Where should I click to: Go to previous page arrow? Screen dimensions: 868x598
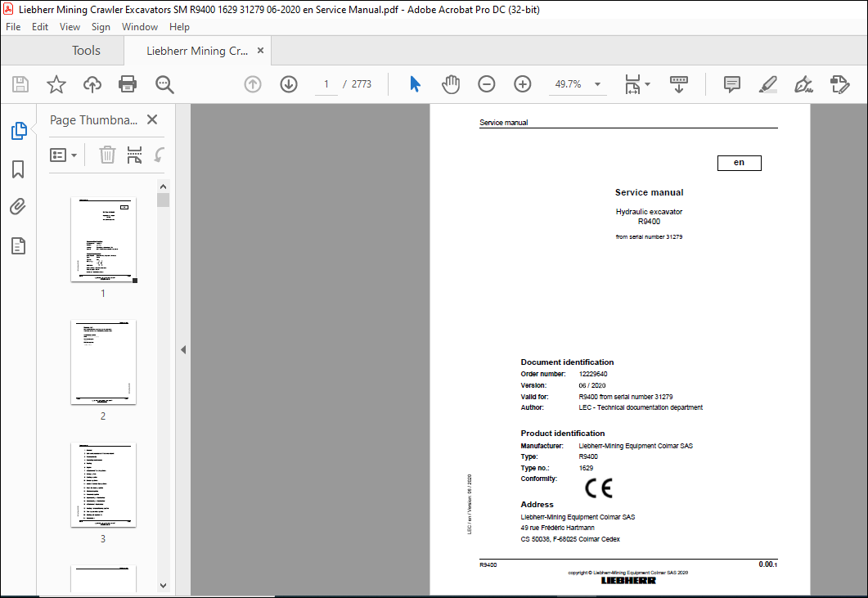(253, 84)
